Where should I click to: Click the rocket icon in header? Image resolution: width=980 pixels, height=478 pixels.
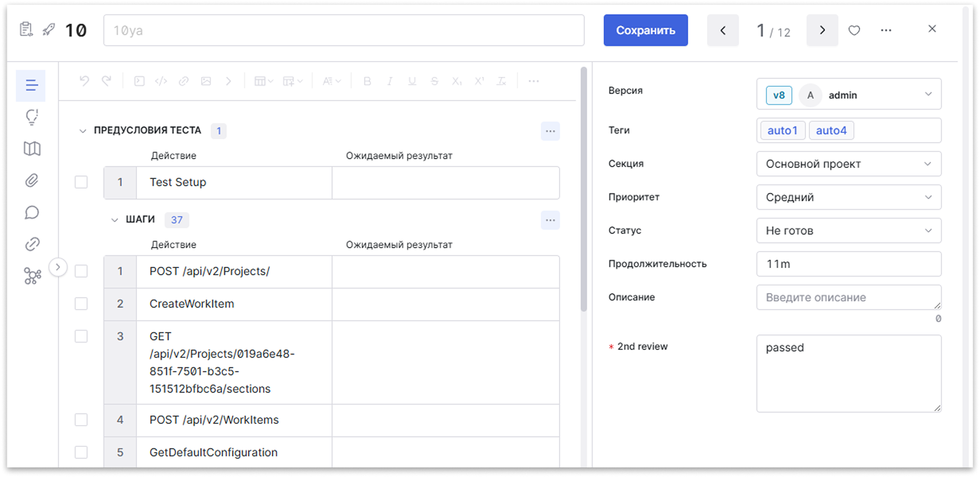click(49, 30)
